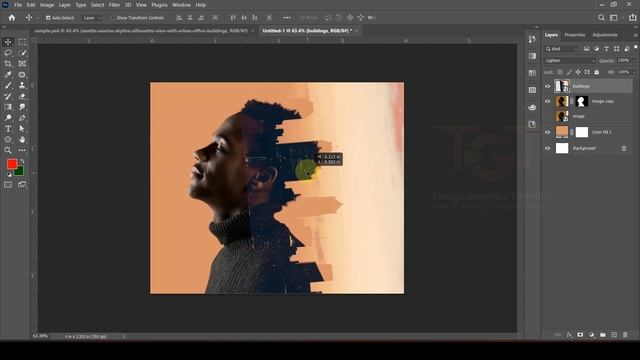The height and width of the screenshot is (360, 640).
Task: Click the buildings layer thumbnail
Action: (x=562, y=86)
